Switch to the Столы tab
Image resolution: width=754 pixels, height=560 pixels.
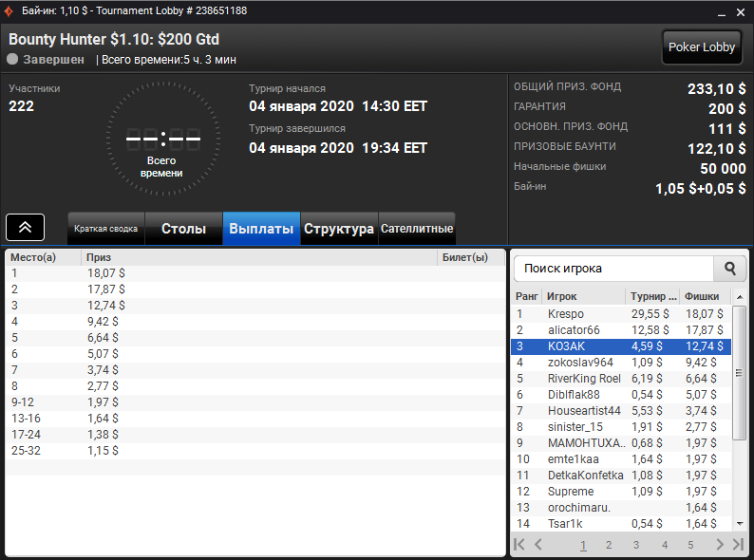tap(183, 229)
